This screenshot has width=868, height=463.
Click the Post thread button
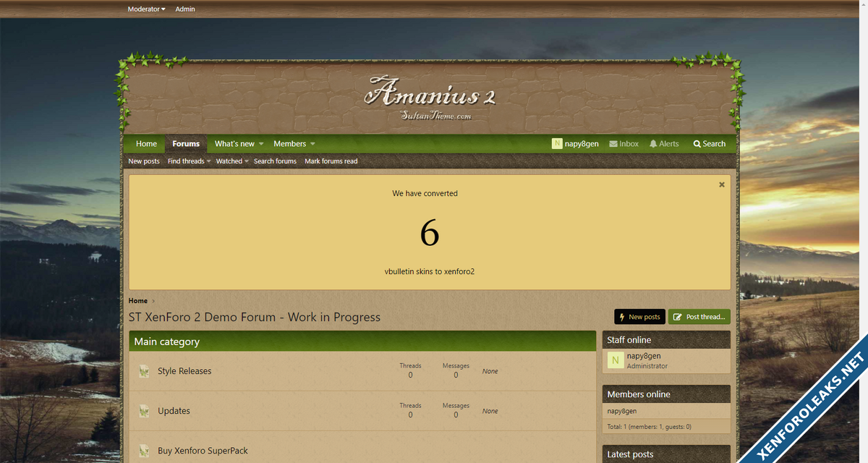coord(699,317)
